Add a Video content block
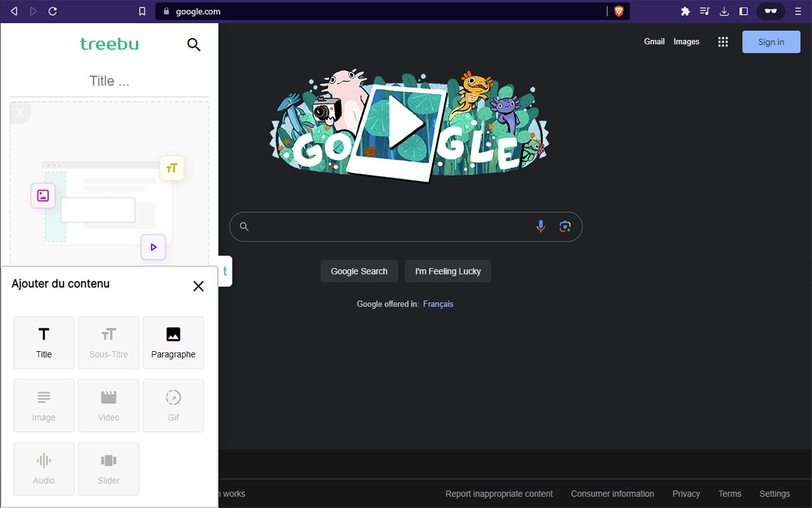 (108, 406)
